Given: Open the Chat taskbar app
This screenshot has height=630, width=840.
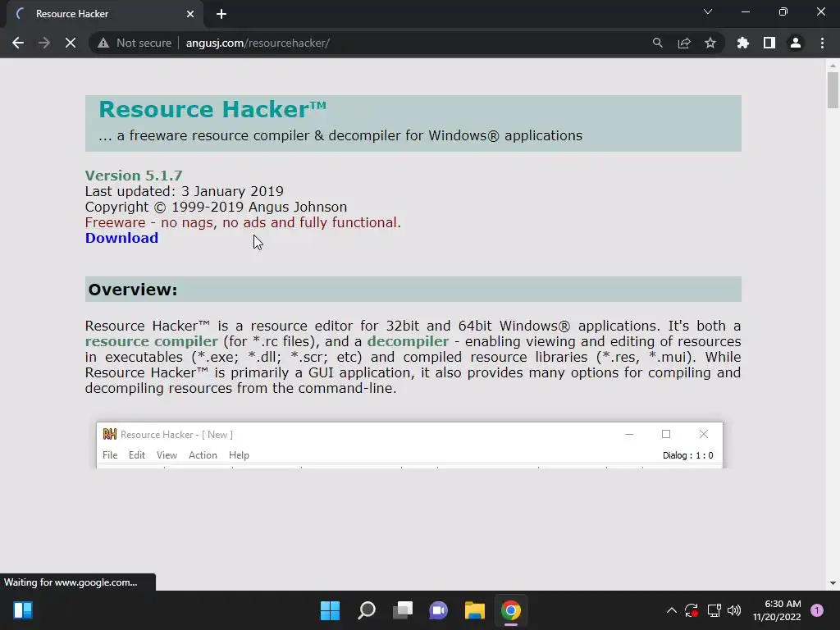Looking at the screenshot, I should tap(438, 610).
